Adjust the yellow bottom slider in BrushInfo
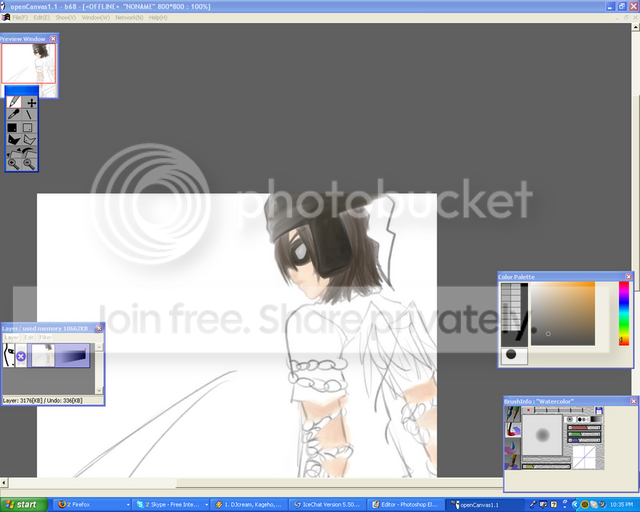The height and width of the screenshot is (512, 640). coord(546,466)
